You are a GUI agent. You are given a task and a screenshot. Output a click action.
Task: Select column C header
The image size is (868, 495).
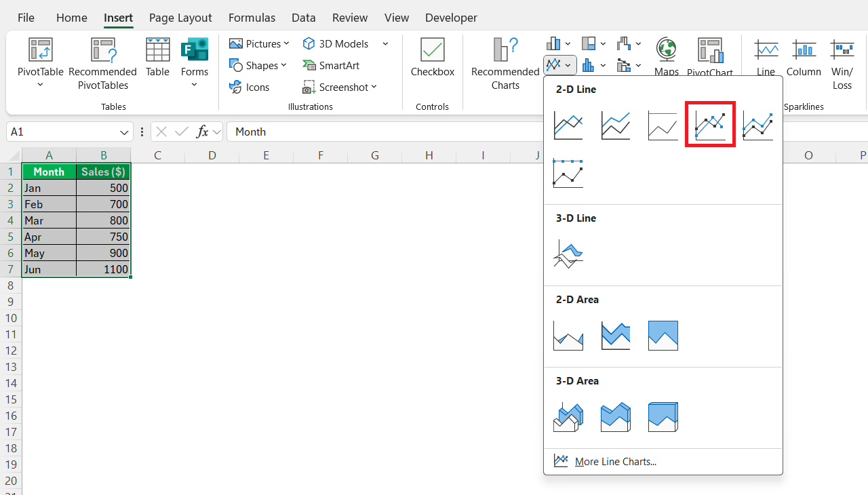[x=157, y=155]
